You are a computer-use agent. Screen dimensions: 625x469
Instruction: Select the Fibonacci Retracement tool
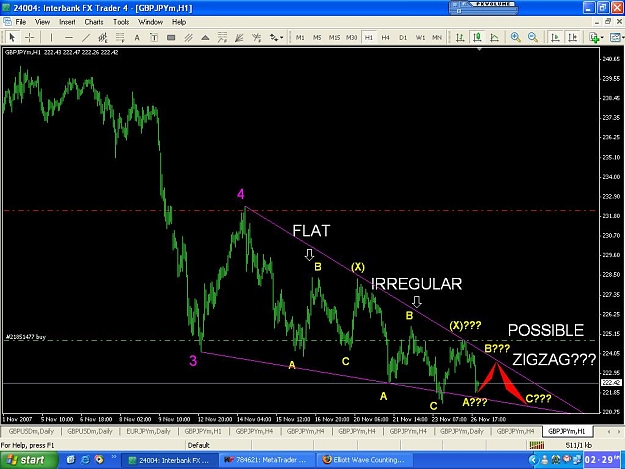click(x=120, y=37)
